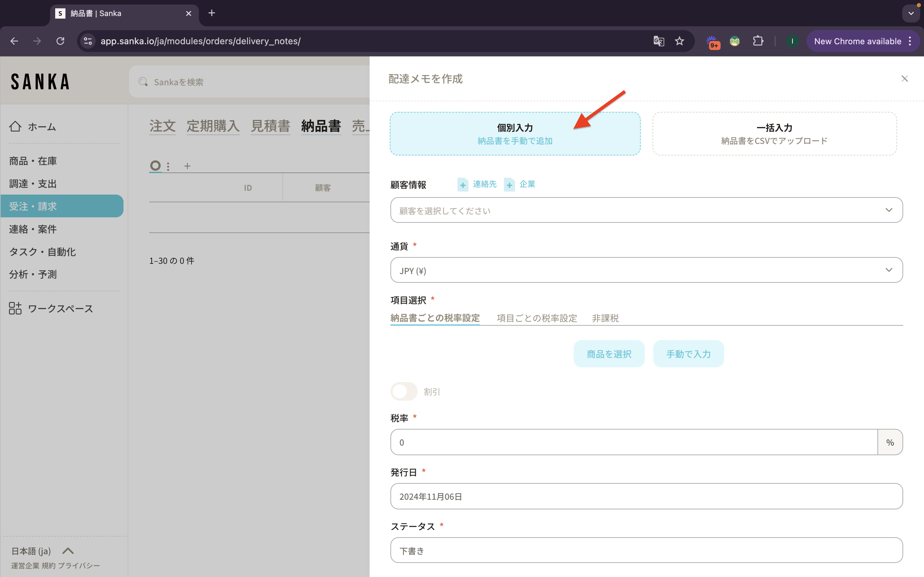Open the customer selection dropdown

click(646, 210)
